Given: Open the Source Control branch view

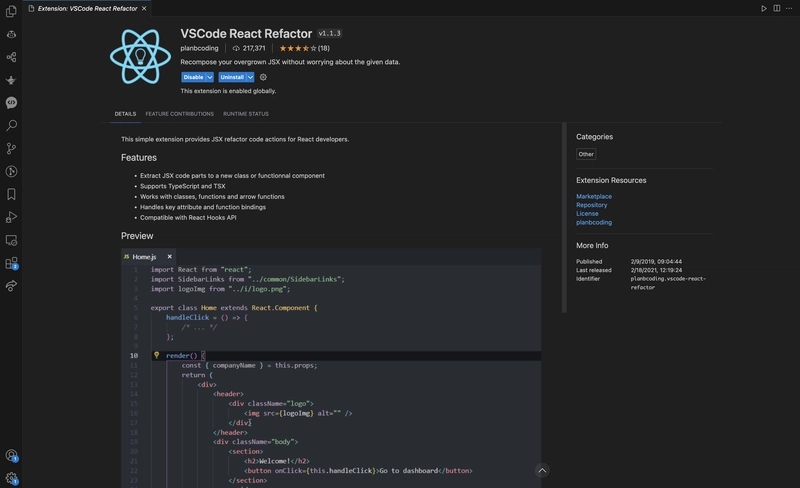Looking at the screenshot, I should pyautogui.click(x=11, y=149).
